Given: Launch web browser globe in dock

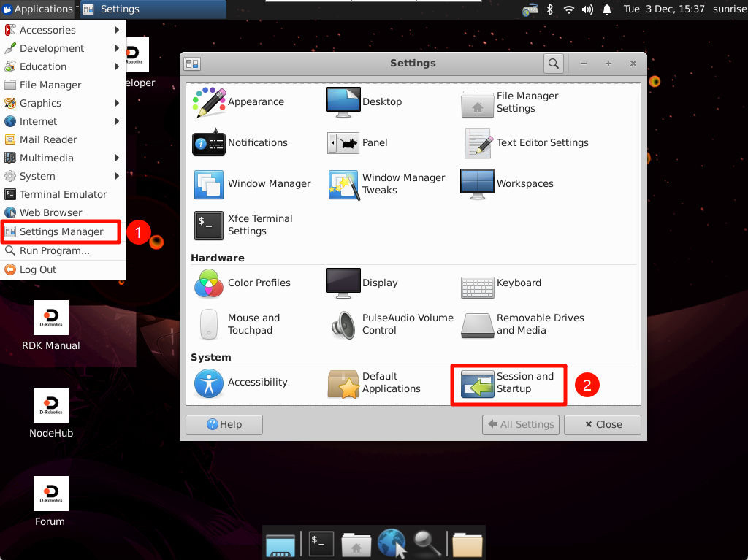Looking at the screenshot, I should 392,543.
